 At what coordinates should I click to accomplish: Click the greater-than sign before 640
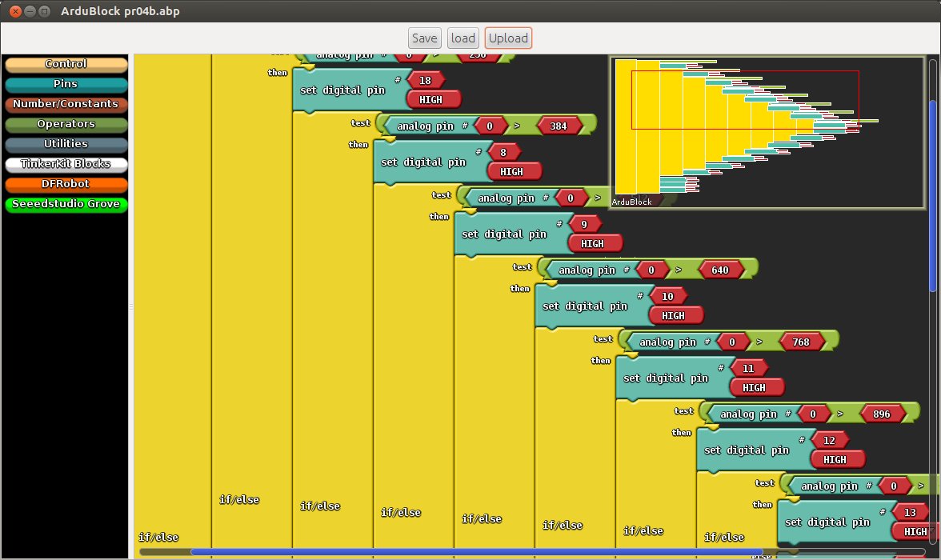(679, 270)
